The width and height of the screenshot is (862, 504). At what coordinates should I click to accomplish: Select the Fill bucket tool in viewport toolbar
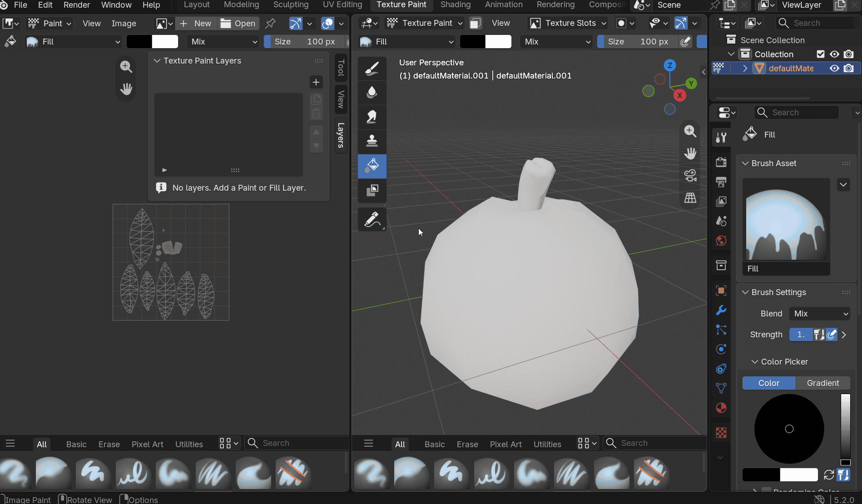coord(372,166)
